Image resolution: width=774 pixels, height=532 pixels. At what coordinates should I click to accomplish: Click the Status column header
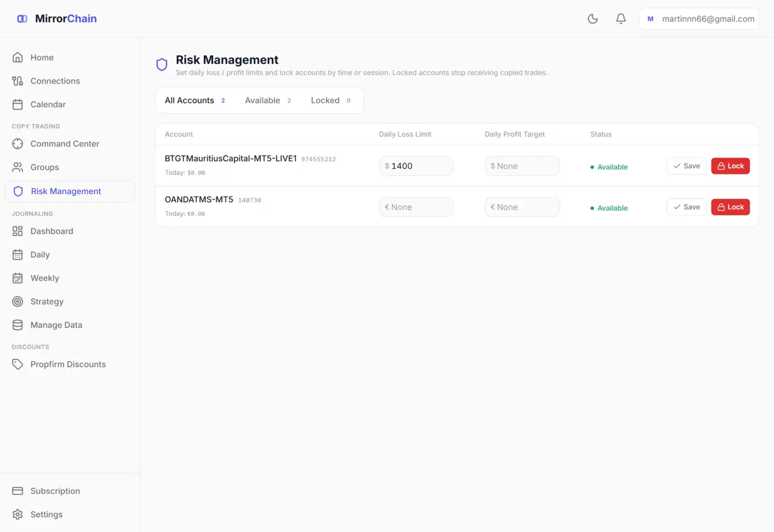pyautogui.click(x=601, y=134)
